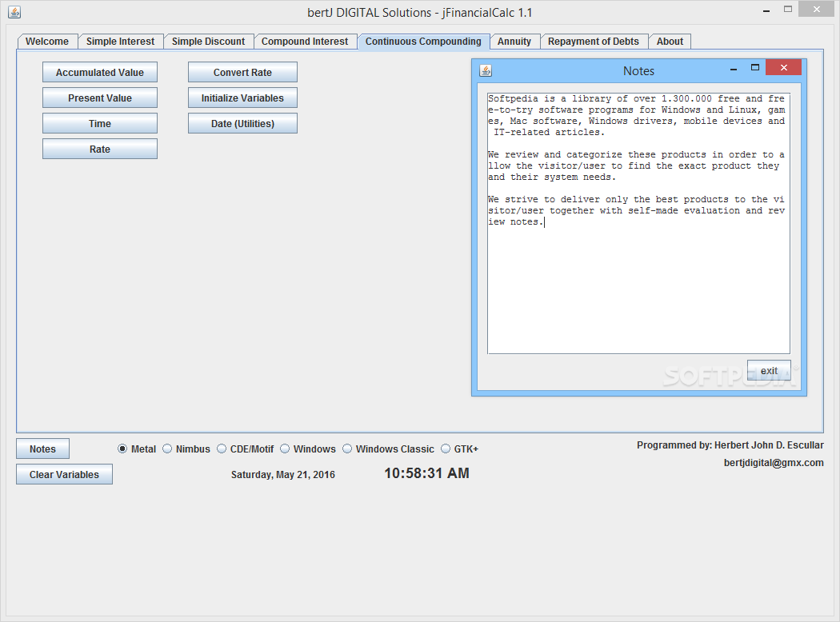Click the Notes window title text
Viewport: 840px width, 622px height.
[x=638, y=70]
